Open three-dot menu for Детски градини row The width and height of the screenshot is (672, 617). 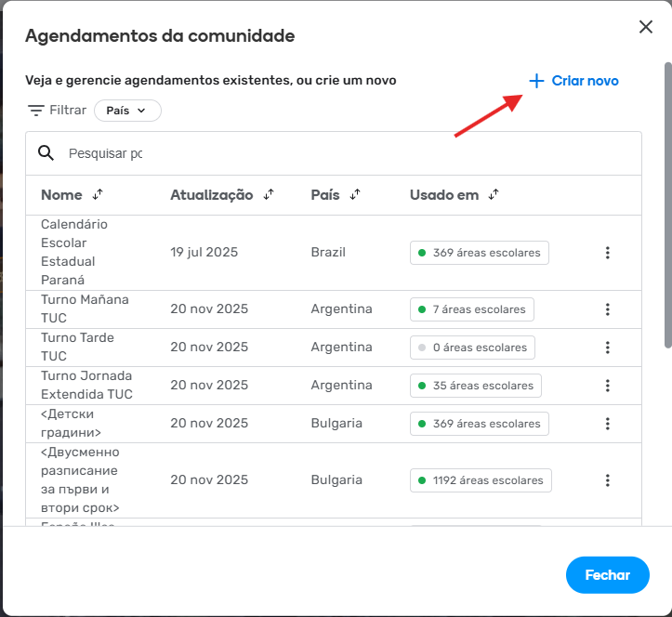608,424
